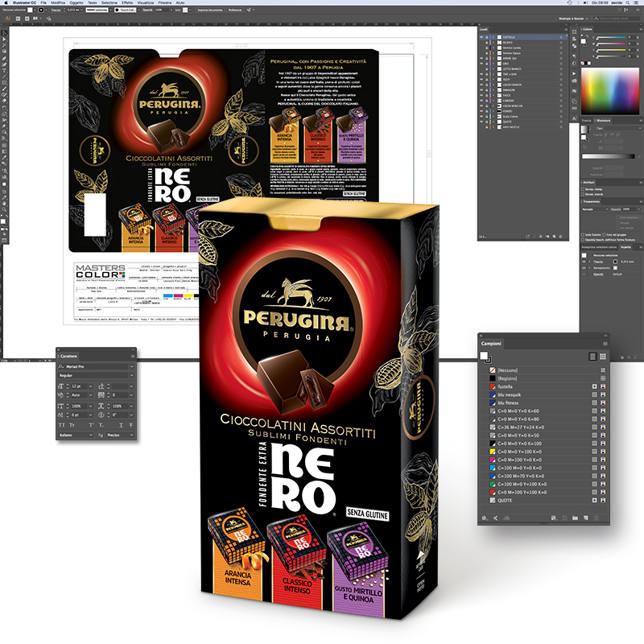Open the Myriad Pro font family dropdown

click(132, 367)
